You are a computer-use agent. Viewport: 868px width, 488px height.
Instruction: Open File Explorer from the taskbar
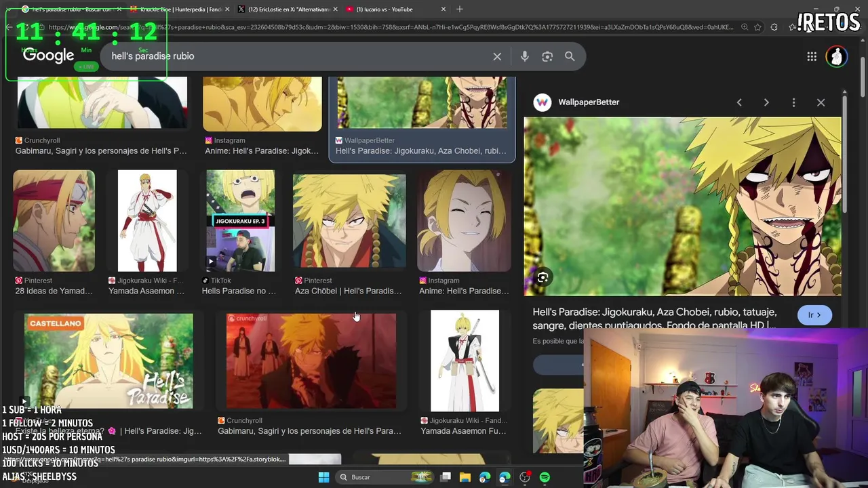click(x=465, y=477)
